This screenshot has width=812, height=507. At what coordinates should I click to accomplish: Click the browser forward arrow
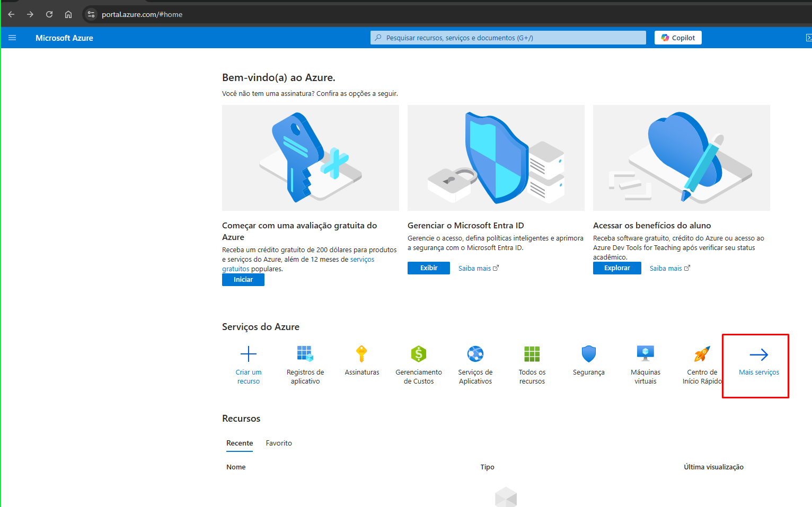coord(30,14)
